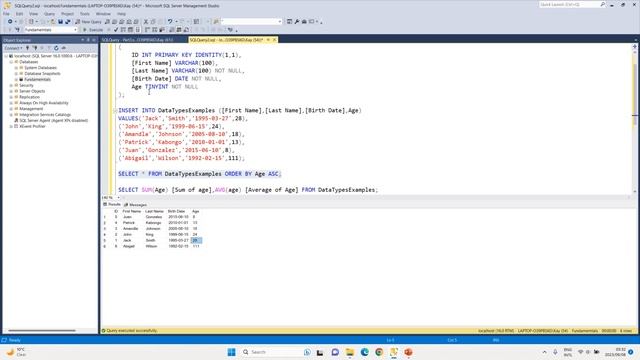Open the Help menu
640x360 pixels.
pos(122,14)
